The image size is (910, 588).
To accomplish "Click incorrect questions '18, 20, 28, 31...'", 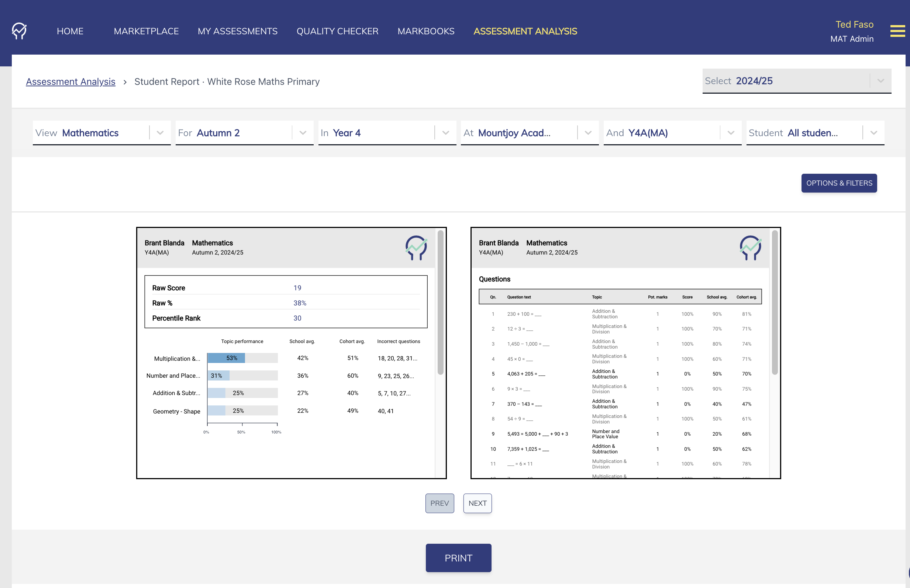I will tap(397, 359).
